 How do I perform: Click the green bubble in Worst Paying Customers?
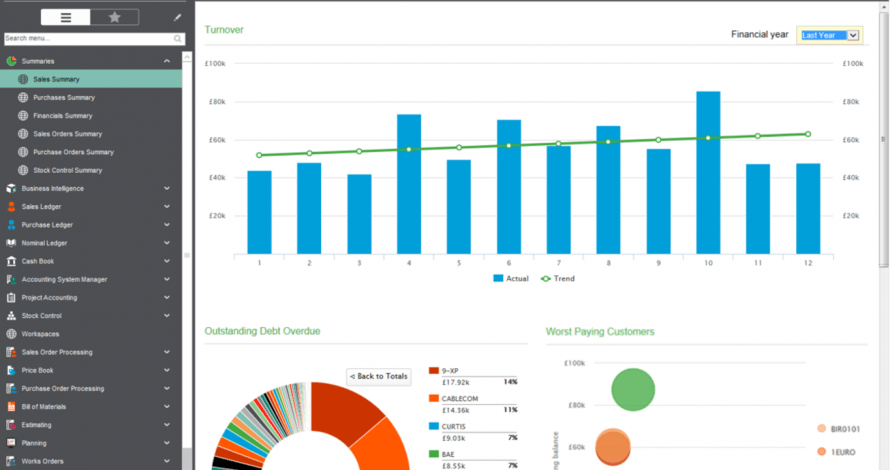pyautogui.click(x=633, y=389)
